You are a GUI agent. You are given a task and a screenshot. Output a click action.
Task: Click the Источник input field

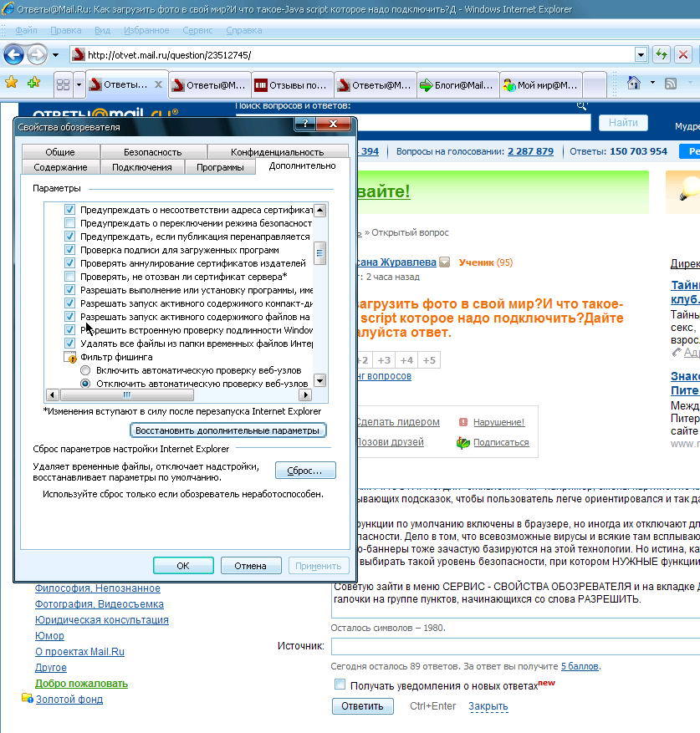coord(515,647)
